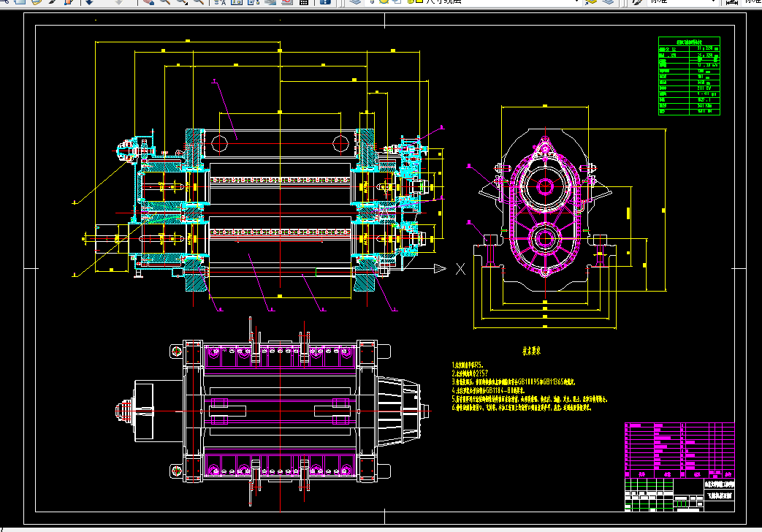
Task: Open the Properties palette icon
Action: pos(220,1)
